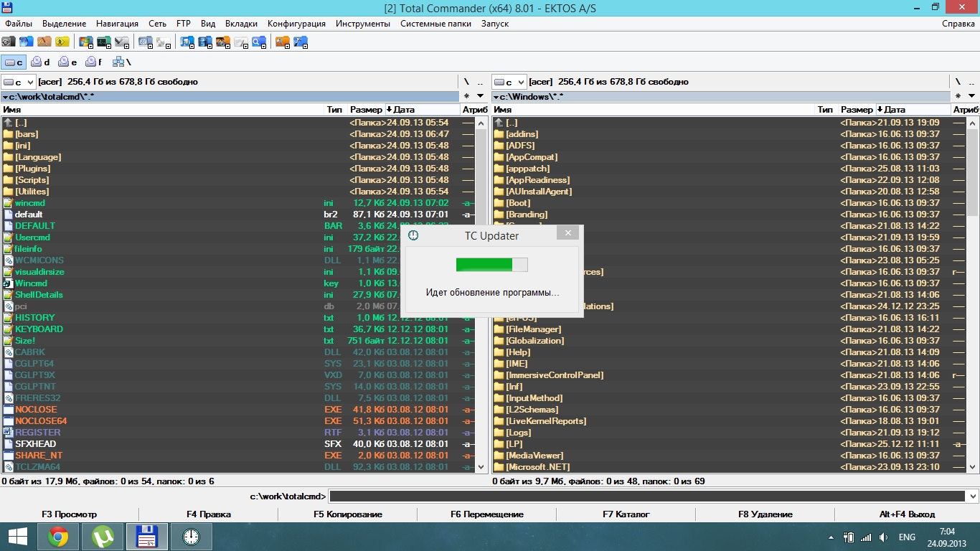Click the green system monitor folder icon
This screenshot has width=980, height=551.
[x=103, y=42]
